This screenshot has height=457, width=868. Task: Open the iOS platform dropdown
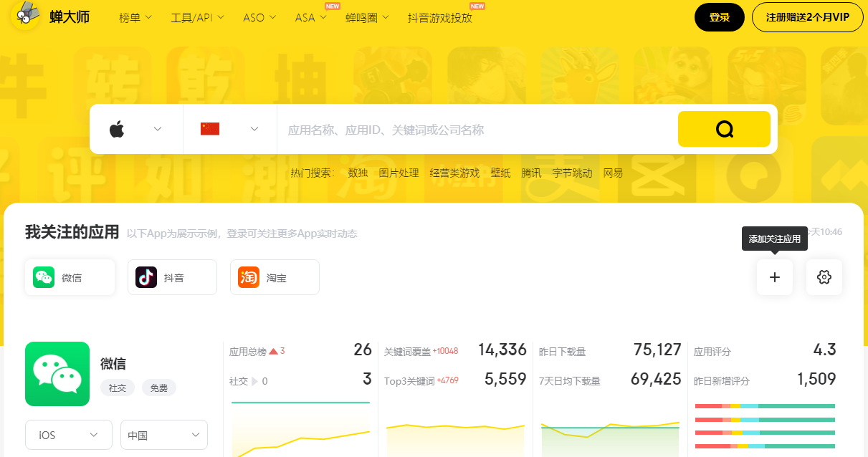pos(69,435)
